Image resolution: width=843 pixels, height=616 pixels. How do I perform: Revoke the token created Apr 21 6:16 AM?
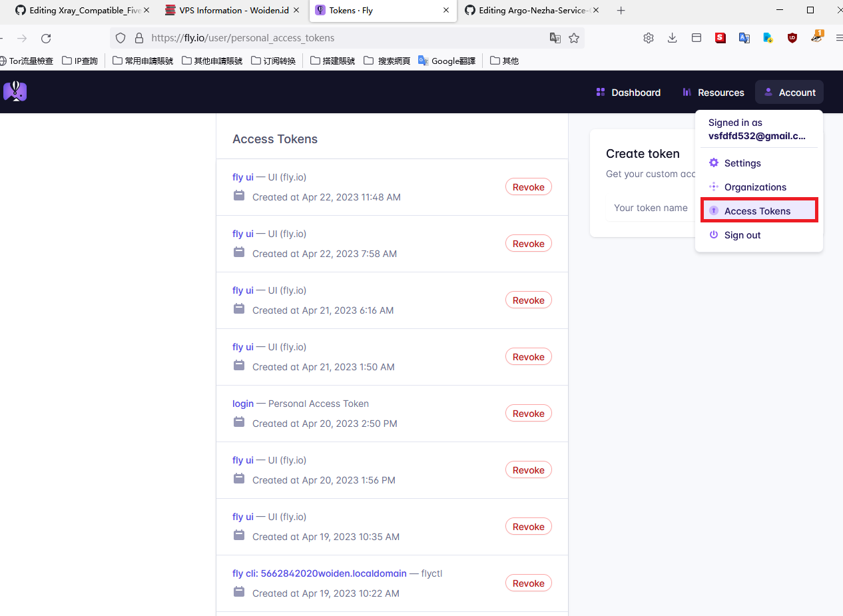(x=529, y=300)
